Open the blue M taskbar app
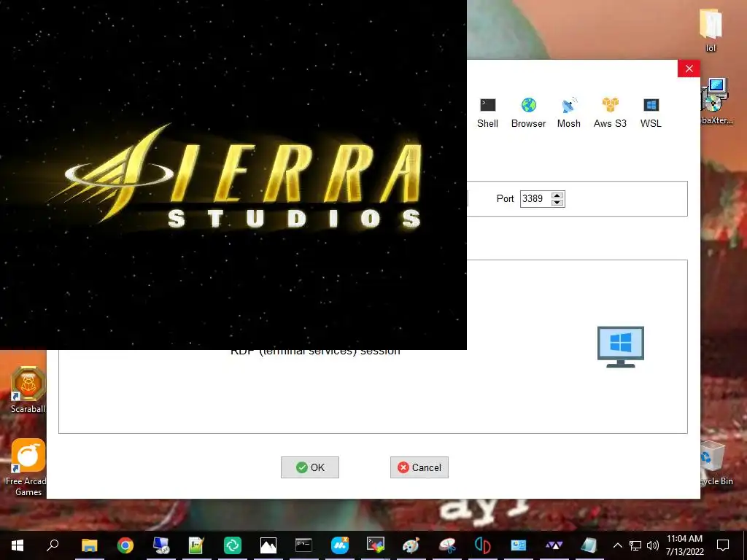 tap(340, 545)
